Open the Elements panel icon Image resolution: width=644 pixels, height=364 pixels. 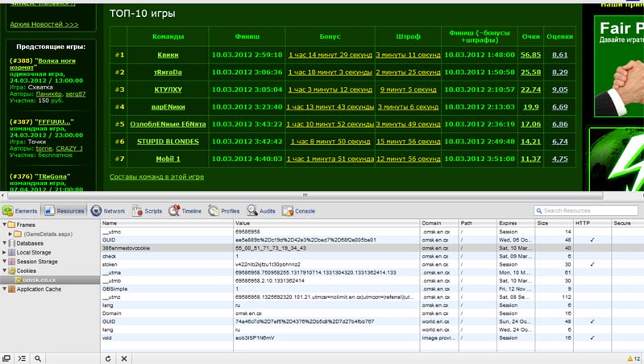tap(8, 211)
